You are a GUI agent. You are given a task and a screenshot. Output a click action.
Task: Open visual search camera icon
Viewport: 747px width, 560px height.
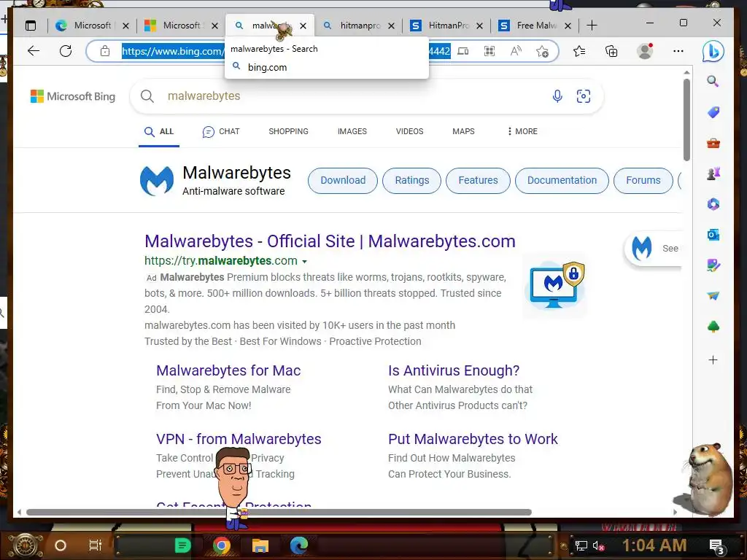pos(583,96)
